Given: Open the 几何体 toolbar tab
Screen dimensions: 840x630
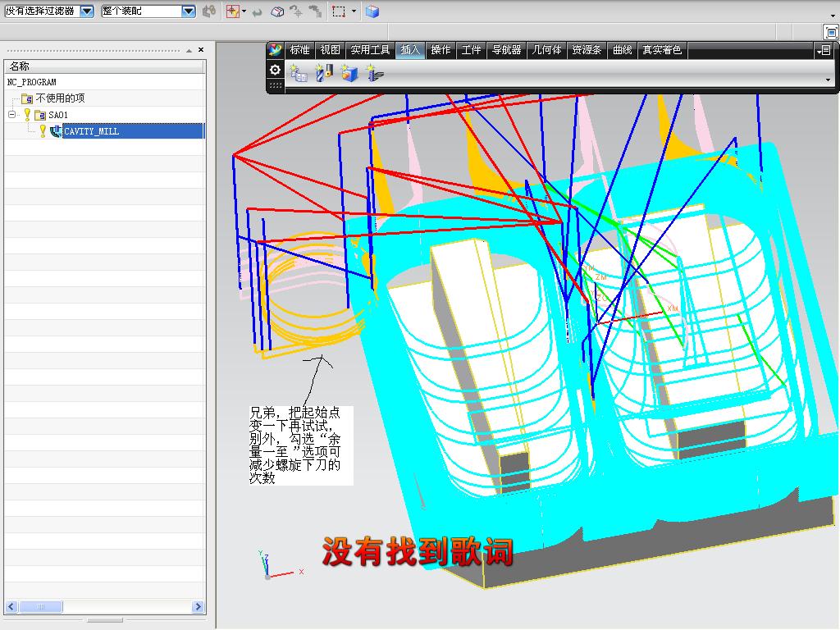Looking at the screenshot, I should coord(547,50).
